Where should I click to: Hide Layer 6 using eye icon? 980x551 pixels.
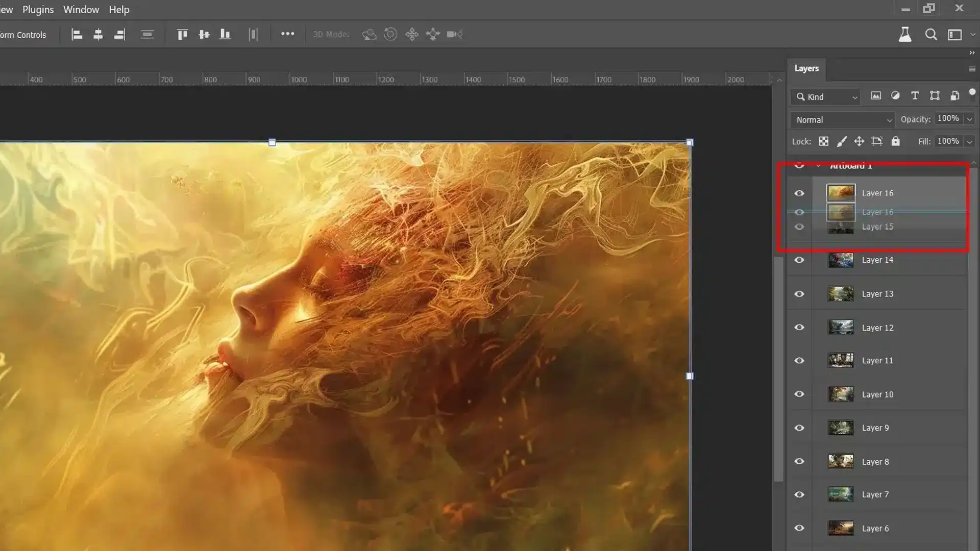pos(799,529)
